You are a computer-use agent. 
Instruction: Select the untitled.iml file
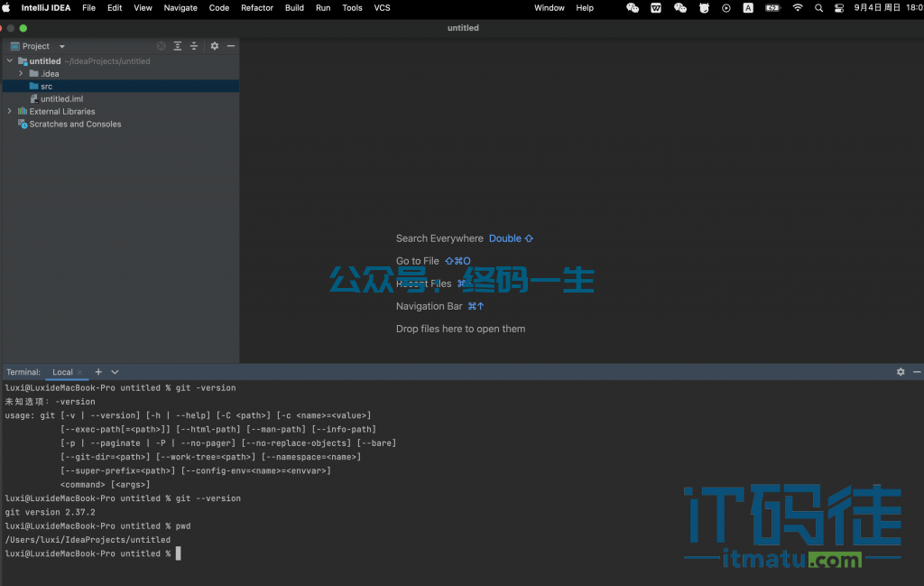[x=61, y=99]
